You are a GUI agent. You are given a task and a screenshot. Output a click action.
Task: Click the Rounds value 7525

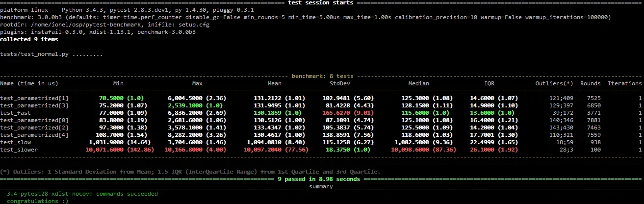[593, 98]
